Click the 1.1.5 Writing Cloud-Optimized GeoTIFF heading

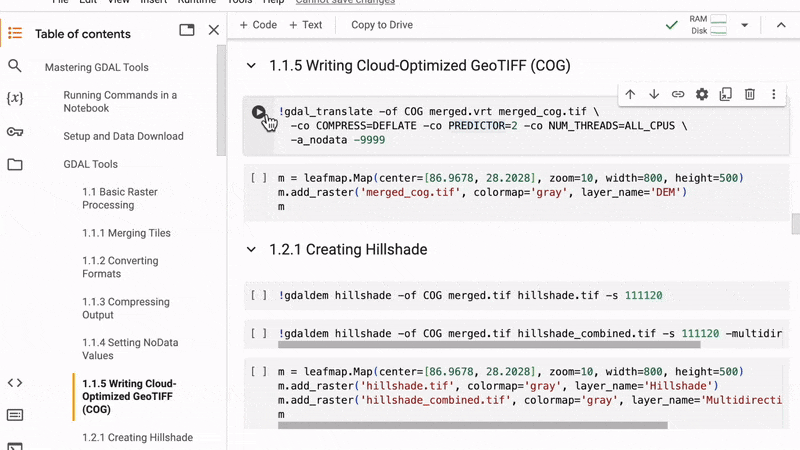[x=419, y=66]
